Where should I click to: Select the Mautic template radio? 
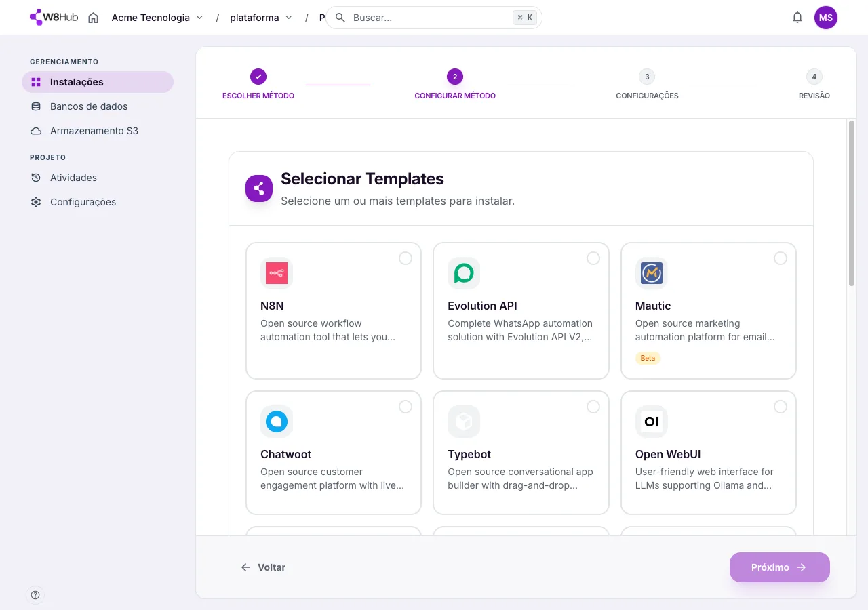pyautogui.click(x=781, y=258)
